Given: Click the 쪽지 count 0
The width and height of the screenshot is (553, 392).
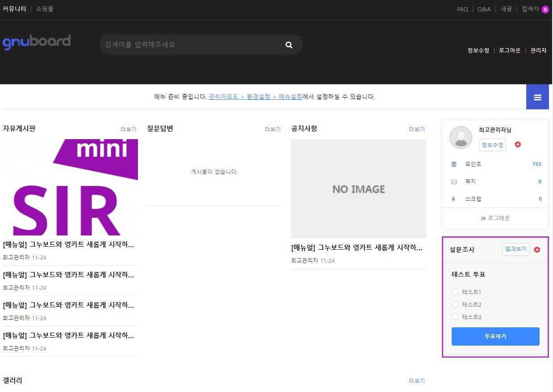Looking at the screenshot, I should coord(540,182).
